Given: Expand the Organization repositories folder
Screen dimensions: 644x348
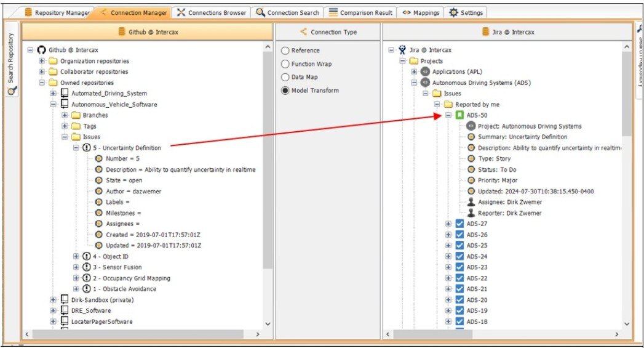Looking at the screenshot, I should click(42, 61).
